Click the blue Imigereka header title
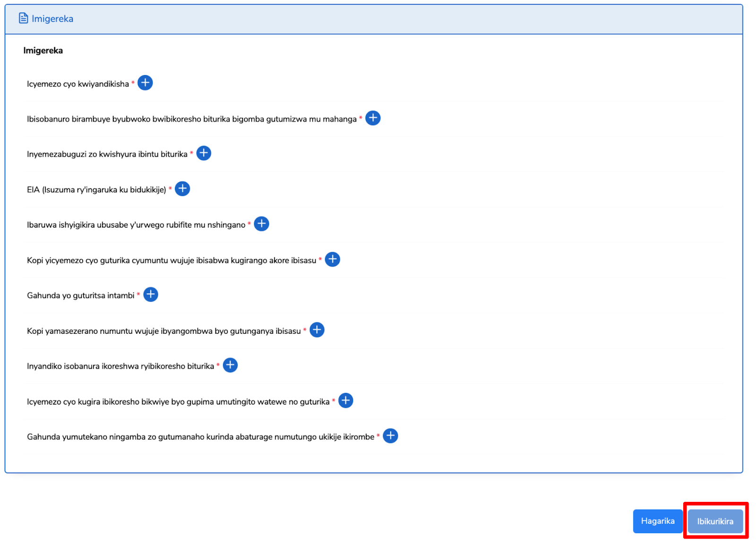756x550 pixels. pos(52,19)
